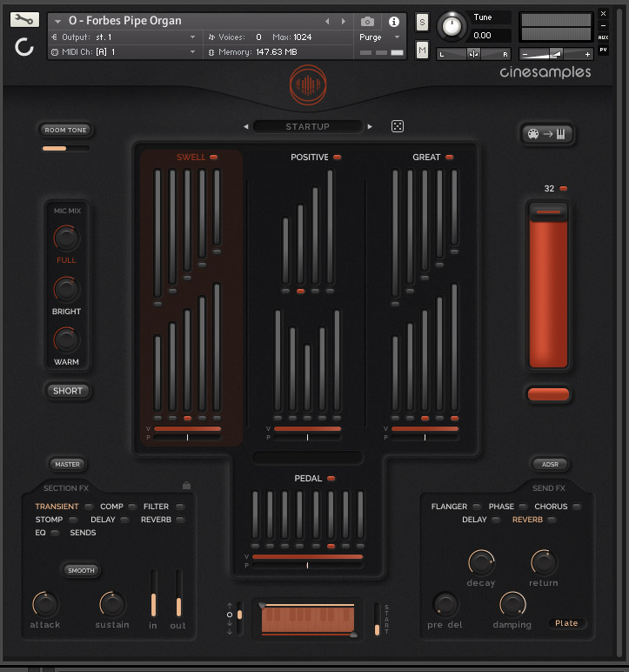629x672 pixels.
Task: Click the BRIGHT mic mix knob
Action: (66, 289)
